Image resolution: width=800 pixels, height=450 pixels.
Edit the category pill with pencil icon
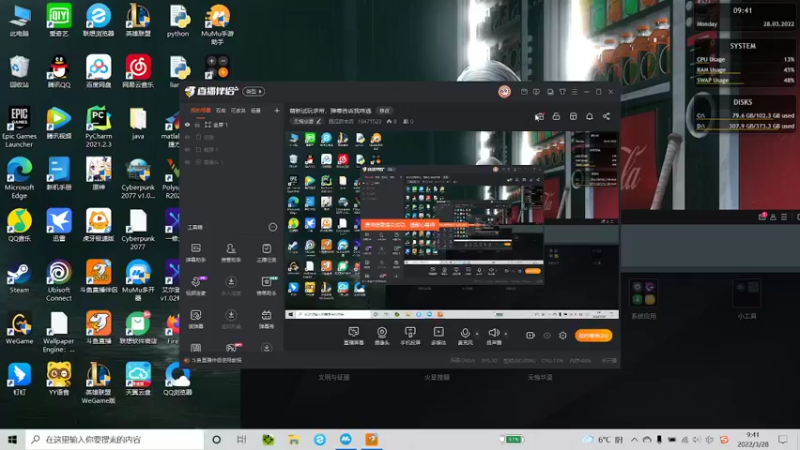(307, 121)
